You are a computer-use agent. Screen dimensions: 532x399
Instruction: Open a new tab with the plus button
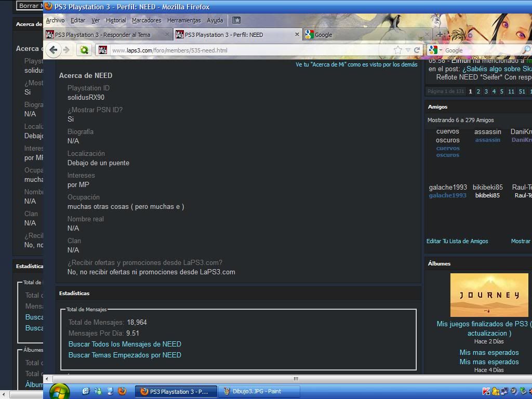pyautogui.click(x=440, y=34)
